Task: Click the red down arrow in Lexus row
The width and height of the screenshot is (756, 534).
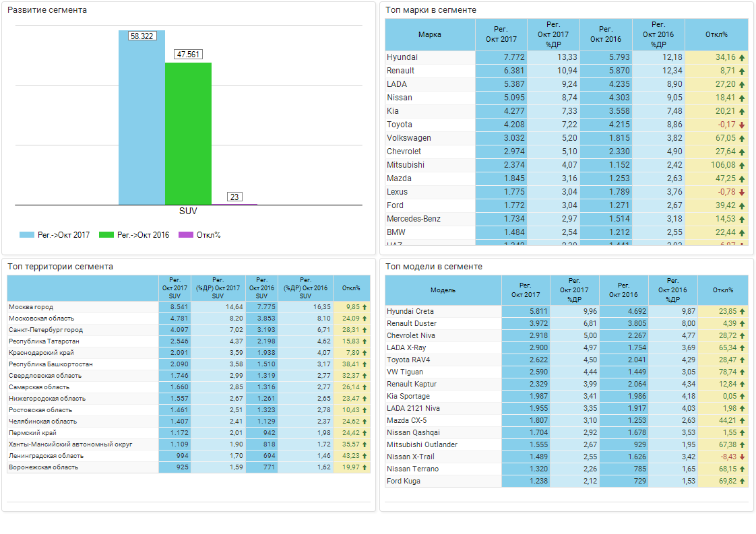Action: tap(742, 193)
